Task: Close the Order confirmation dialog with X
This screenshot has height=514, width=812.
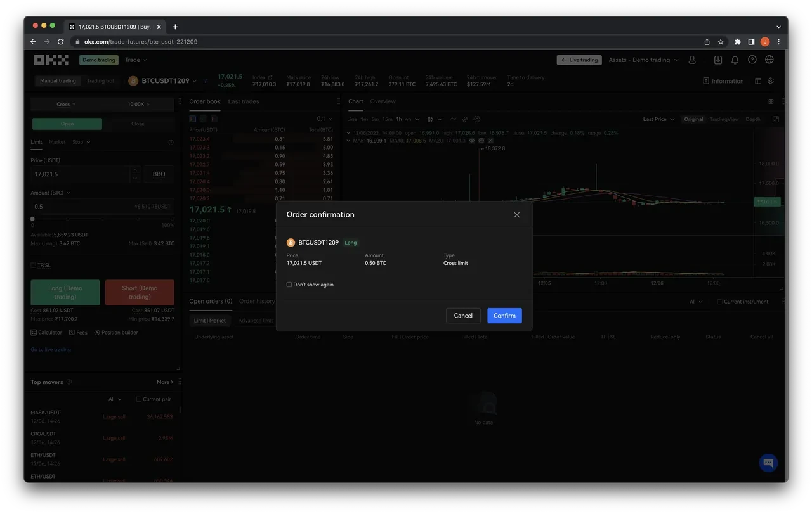Action: coord(516,215)
